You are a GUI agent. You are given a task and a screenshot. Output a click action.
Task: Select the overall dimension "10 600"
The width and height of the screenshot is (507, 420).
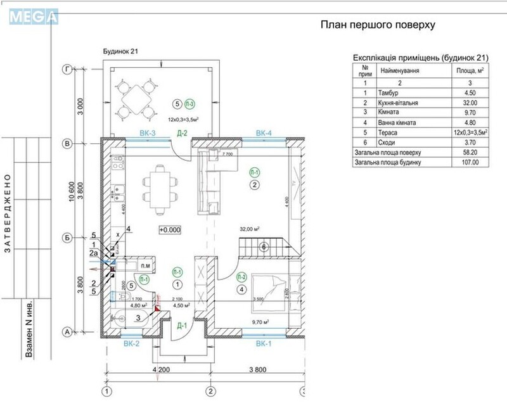[x=72, y=191]
